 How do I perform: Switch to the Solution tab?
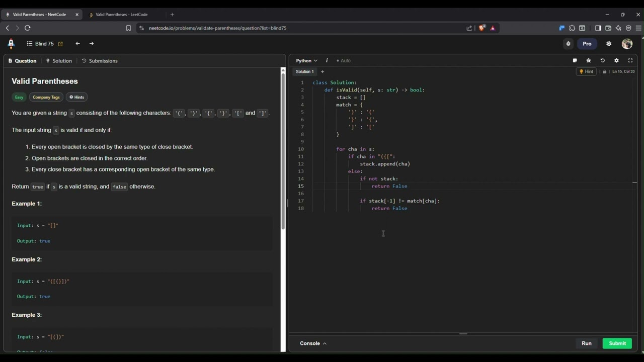click(x=59, y=61)
